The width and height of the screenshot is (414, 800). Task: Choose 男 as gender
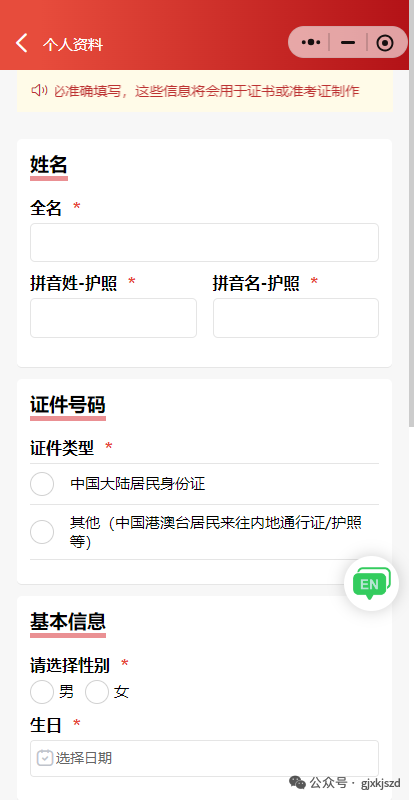coord(42,692)
